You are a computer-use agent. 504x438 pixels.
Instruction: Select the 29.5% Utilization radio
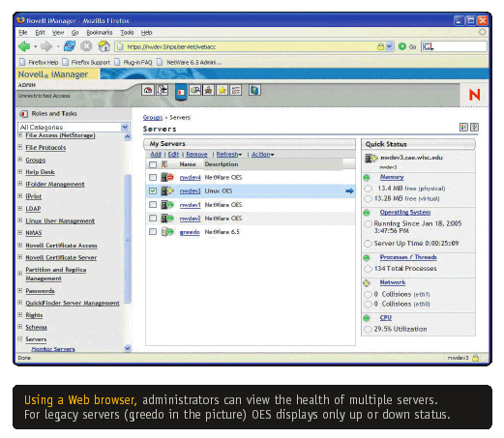click(x=368, y=330)
